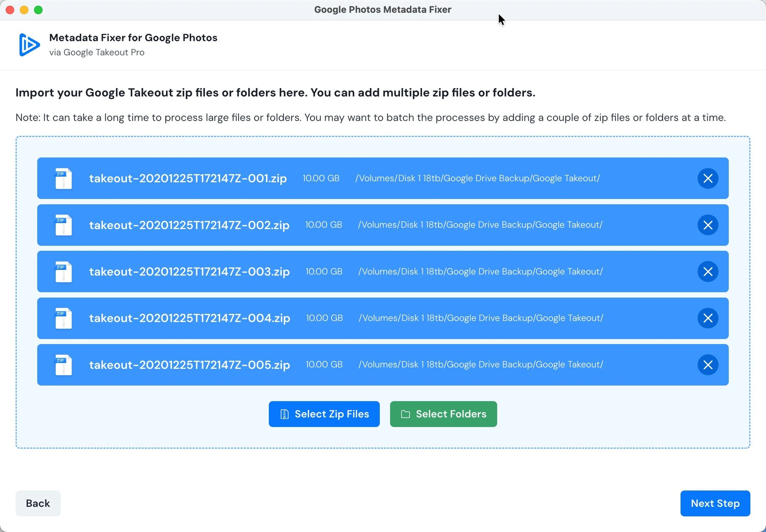Click zip file icon of 003.zip row
This screenshot has width=766, height=532.
tap(63, 272)
